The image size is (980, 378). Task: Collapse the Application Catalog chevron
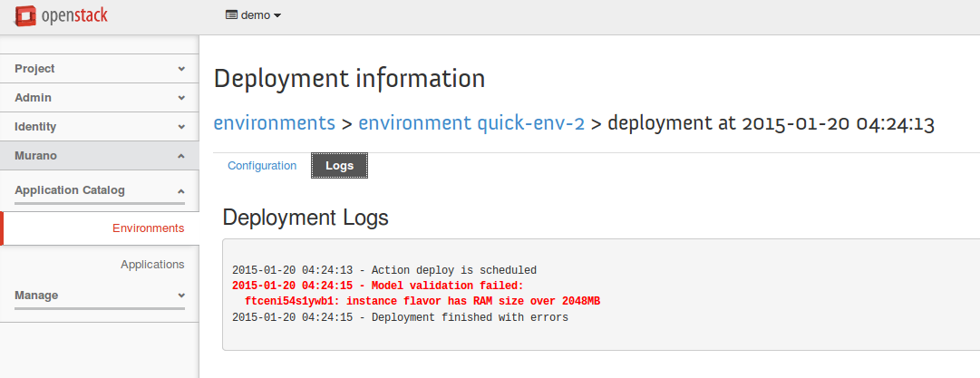(181, 191)
